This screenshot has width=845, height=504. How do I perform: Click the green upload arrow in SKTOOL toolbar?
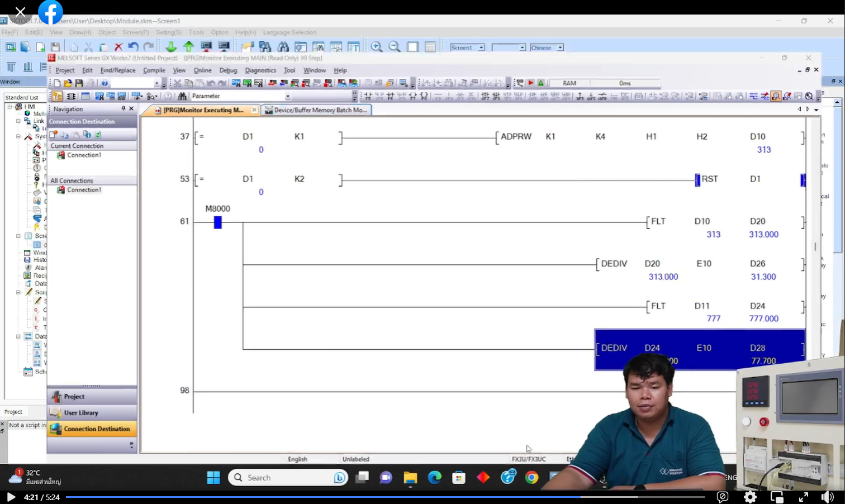click(x=188, y=47)
